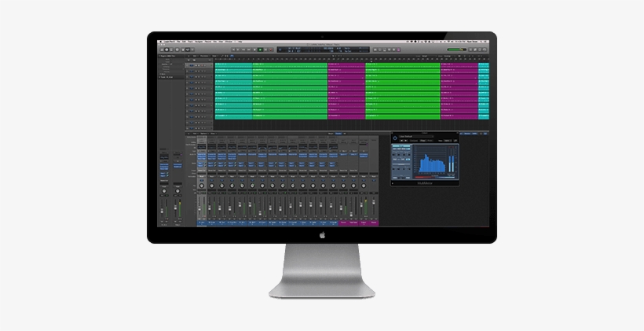Mute the second track in track header
Image resolution: width=644 pixels, height=331 pixels.
(196, 71)
